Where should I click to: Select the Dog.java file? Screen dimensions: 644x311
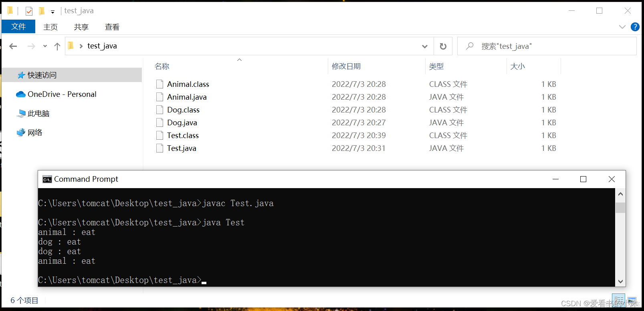click(182, 123)
